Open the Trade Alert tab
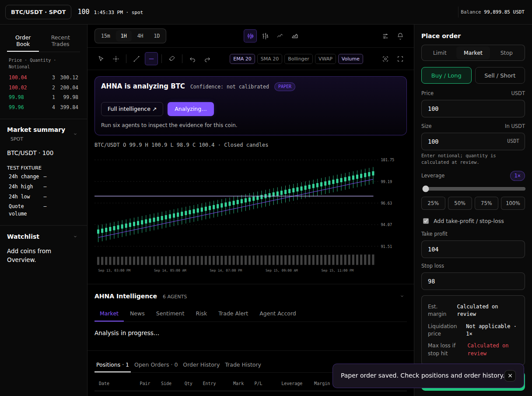532x396 pixels. point(233,313)
